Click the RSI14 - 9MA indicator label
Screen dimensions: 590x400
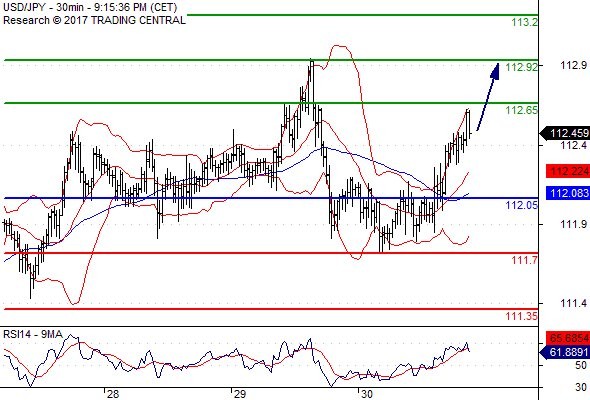pos(33,334)
